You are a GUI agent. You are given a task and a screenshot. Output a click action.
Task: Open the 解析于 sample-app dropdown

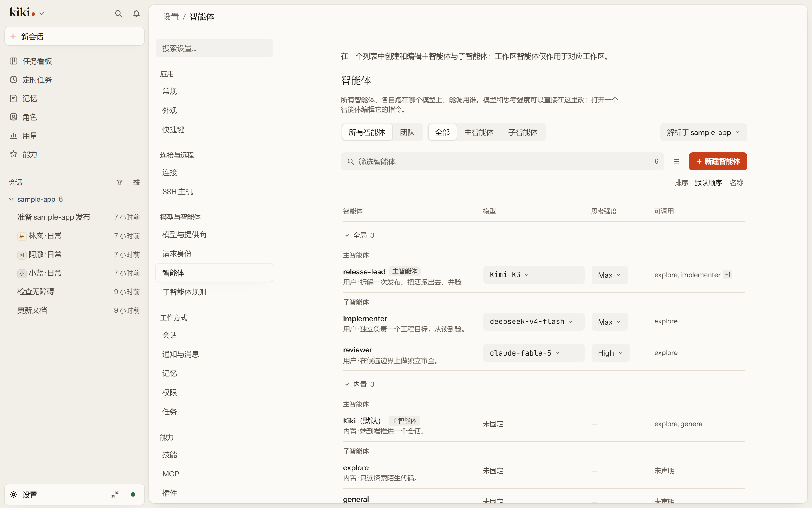[x=703, y=132]
